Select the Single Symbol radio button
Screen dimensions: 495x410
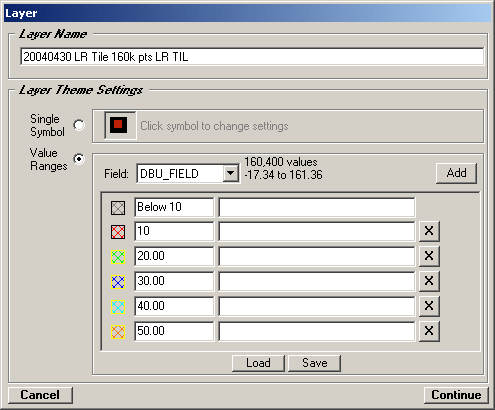79,125
